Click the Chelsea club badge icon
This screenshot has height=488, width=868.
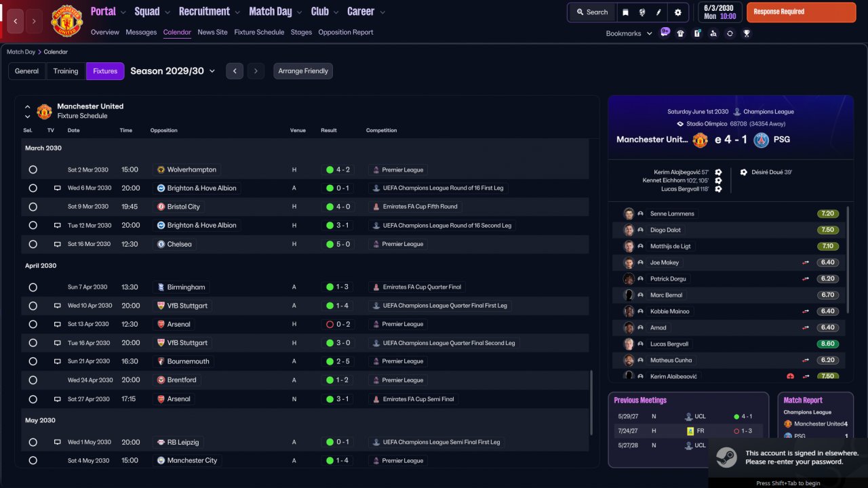tap(161, 244)
